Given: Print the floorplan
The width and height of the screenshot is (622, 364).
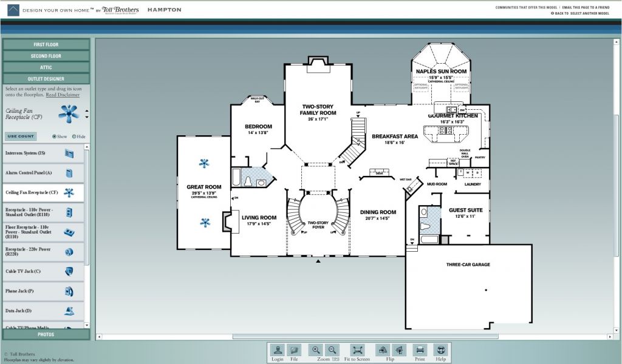Looking at the screenshot, I should (419, 351).
